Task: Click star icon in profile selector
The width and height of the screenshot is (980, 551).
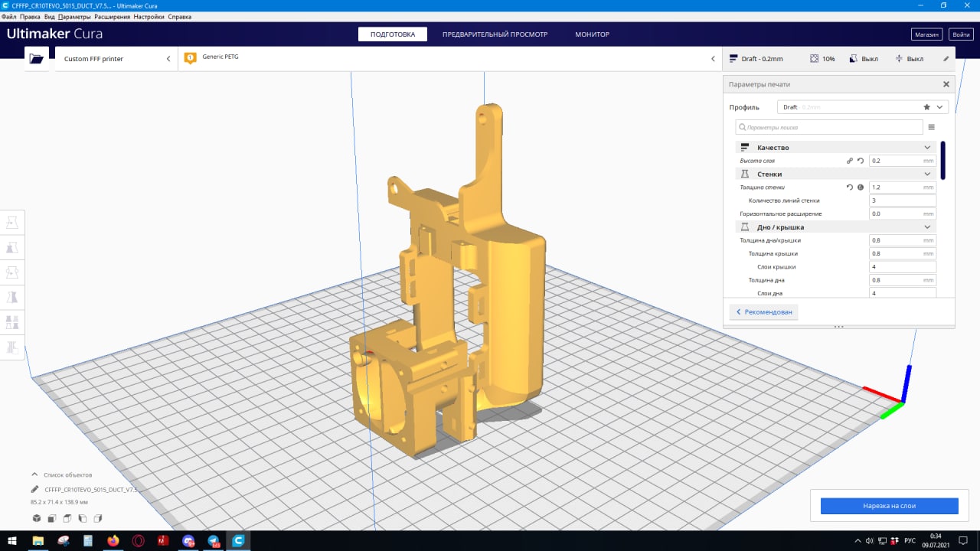Action: coord(927,107)
